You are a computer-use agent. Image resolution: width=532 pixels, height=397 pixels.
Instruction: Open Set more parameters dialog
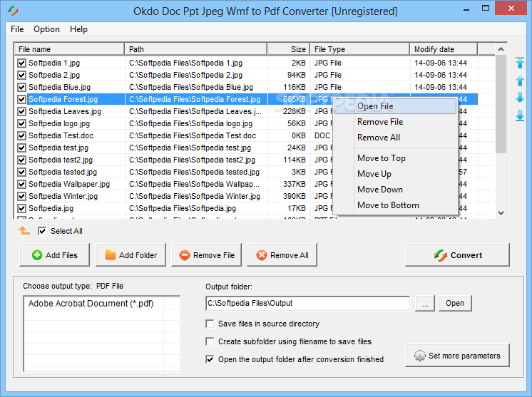(x=457, y=356)
